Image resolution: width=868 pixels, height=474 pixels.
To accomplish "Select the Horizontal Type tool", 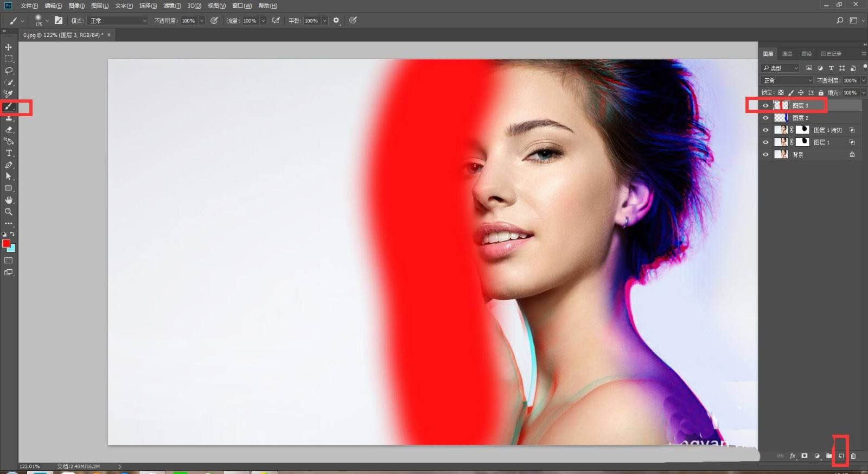I will 9,153.
